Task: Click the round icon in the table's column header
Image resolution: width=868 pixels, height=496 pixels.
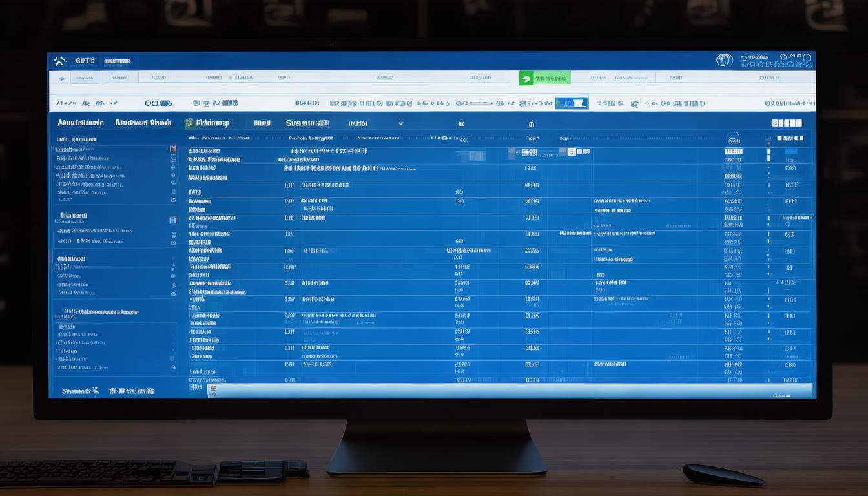Action: click(x=733, y=138)
